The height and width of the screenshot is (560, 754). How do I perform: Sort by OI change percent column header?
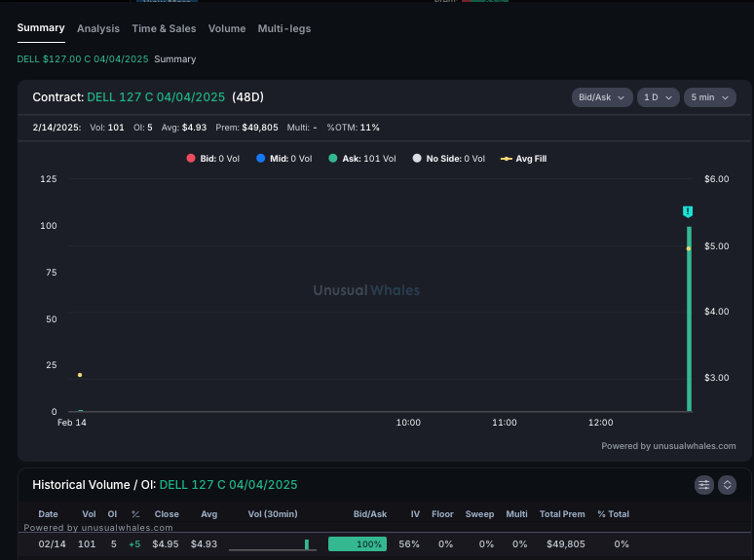tap(135, 514)
